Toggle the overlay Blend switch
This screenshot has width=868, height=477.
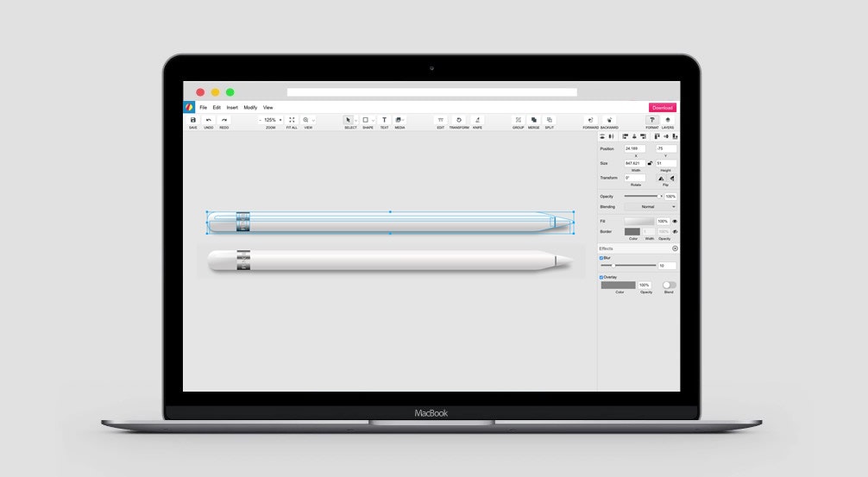click(x=670, y=285)
